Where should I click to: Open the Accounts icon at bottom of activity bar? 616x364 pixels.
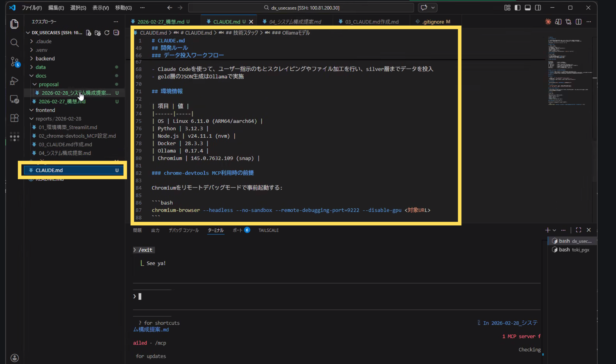(14, 358)
